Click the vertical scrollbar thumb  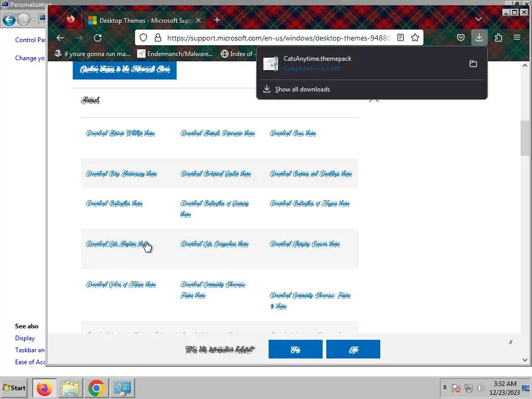click(x=525, y=138)
